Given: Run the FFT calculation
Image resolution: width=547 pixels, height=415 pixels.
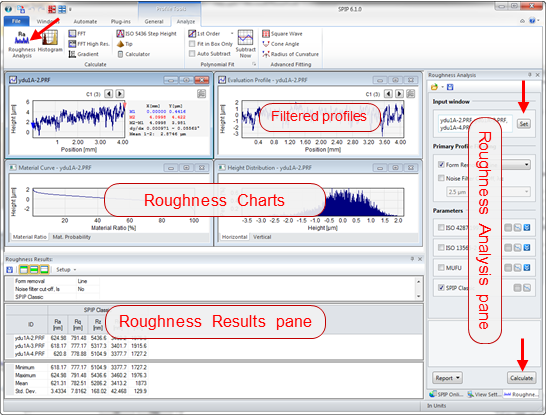Looking at the screenshot, I should point(77,33).
